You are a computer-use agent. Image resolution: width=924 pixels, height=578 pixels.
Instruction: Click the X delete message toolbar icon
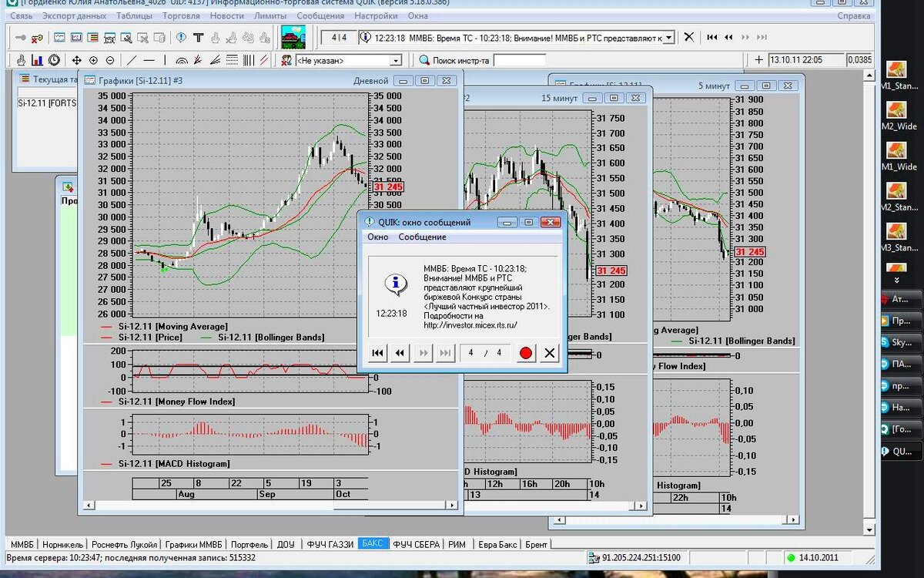tap(689, 37)
